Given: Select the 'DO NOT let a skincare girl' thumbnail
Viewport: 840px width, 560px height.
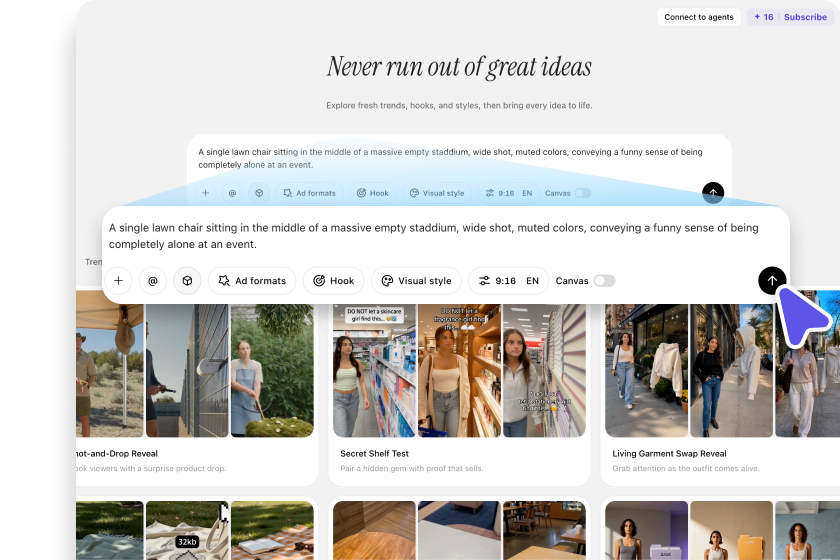Looking at the screenshot, I should coord(374,370).
